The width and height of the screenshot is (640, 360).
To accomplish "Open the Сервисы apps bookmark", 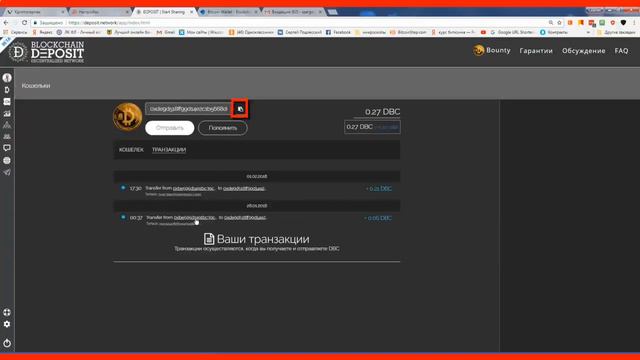I will (16, 32).
